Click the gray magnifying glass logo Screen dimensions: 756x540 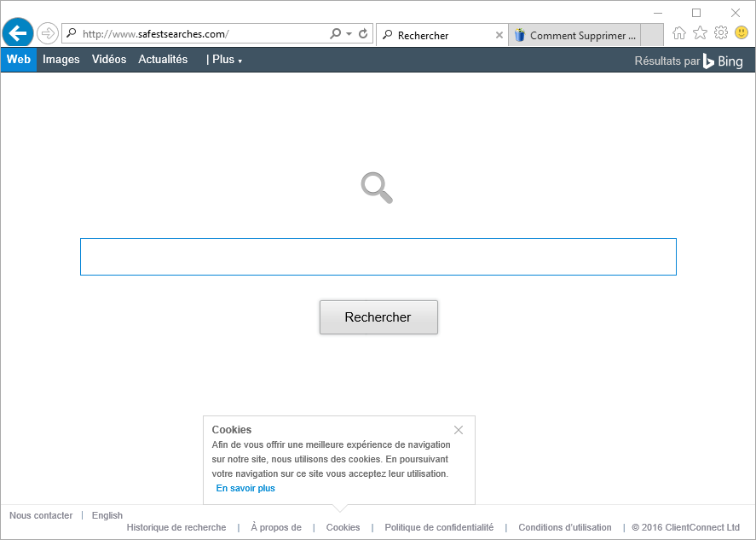[377, 188]
